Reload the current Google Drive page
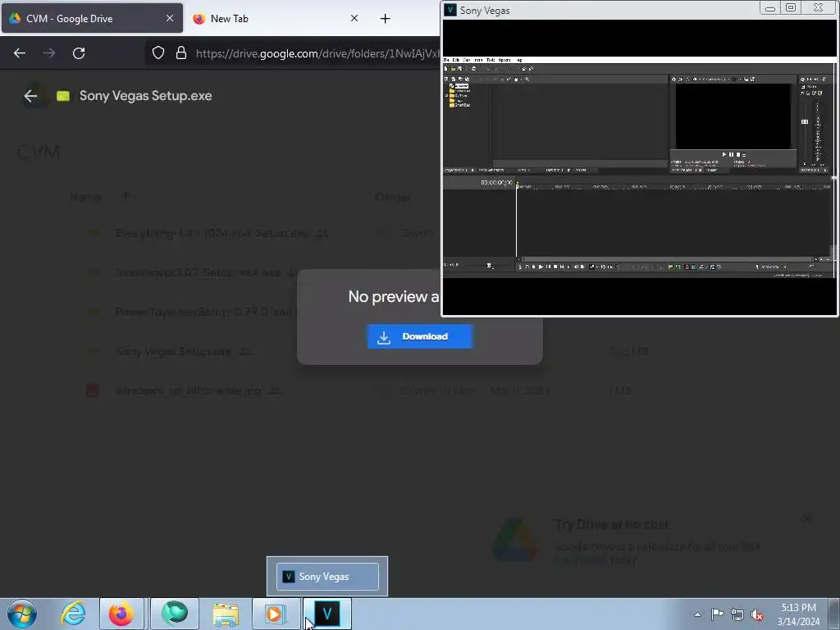 tap(79, 53)
